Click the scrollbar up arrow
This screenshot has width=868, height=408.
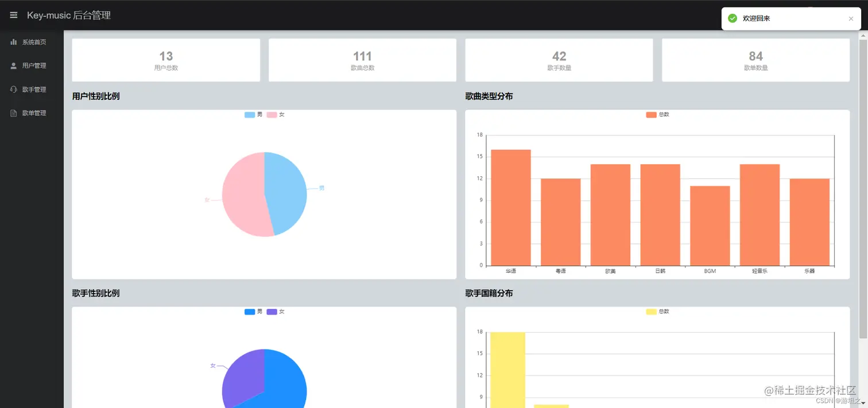tap(863, 34)
